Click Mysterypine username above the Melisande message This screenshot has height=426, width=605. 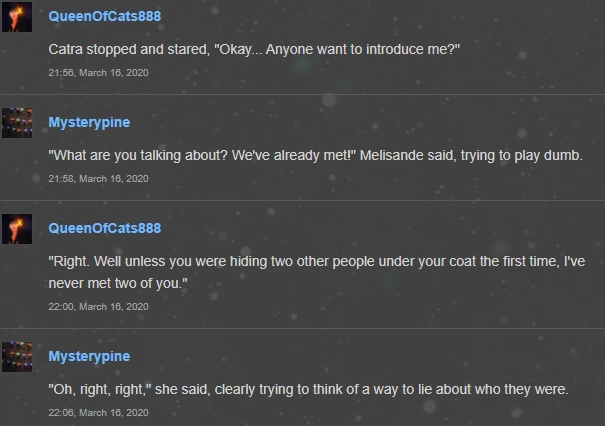pyautogui.click(x=89, y=123)
